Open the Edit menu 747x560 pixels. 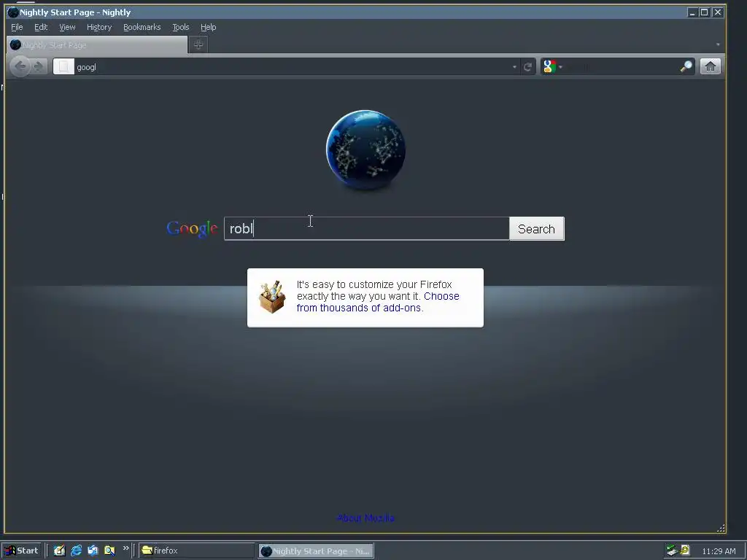41,27
